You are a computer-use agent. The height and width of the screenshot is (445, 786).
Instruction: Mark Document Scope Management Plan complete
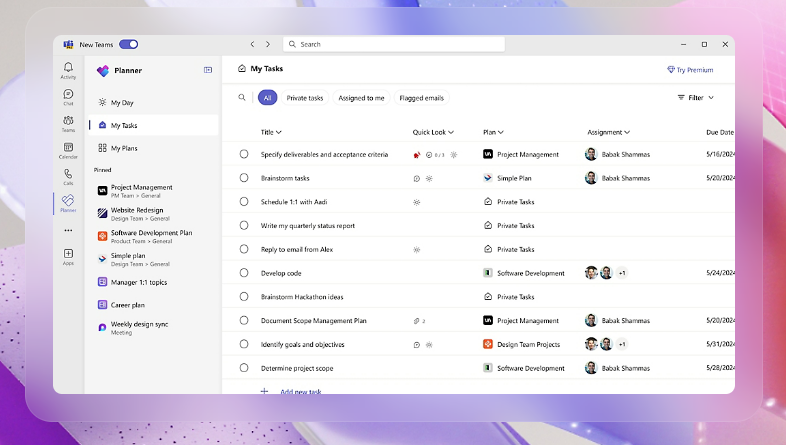click(x=244, y=320)
